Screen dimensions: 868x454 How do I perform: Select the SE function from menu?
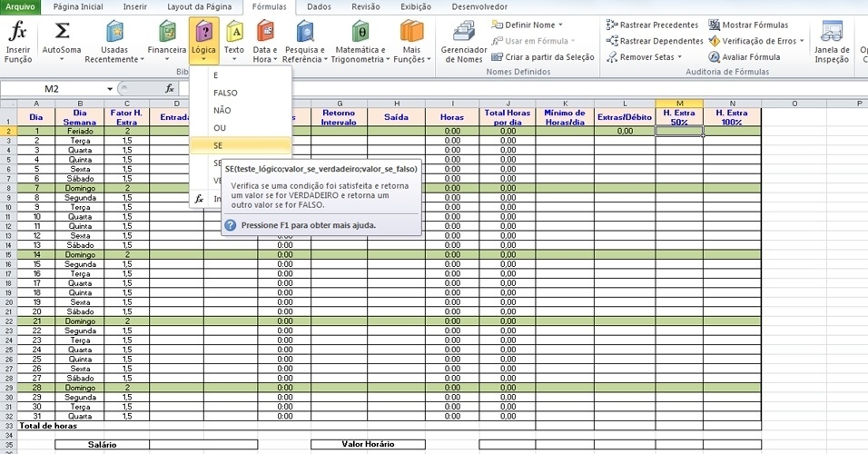(241, 145)
